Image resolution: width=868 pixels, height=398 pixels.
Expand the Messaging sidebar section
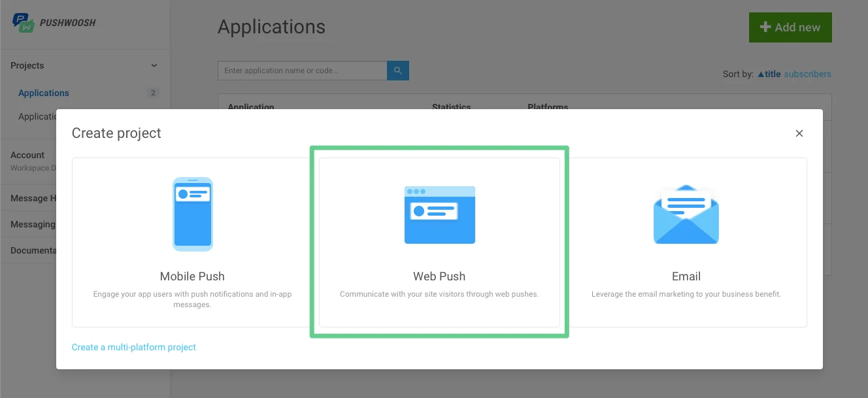tap(33, 224)
